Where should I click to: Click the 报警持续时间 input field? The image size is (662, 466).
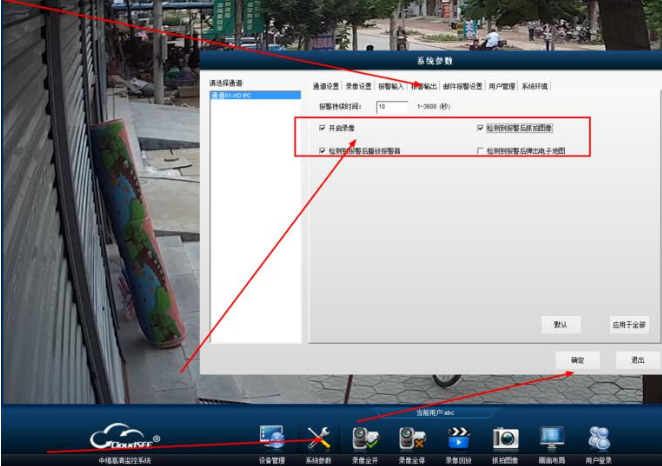tap(392, 106)
